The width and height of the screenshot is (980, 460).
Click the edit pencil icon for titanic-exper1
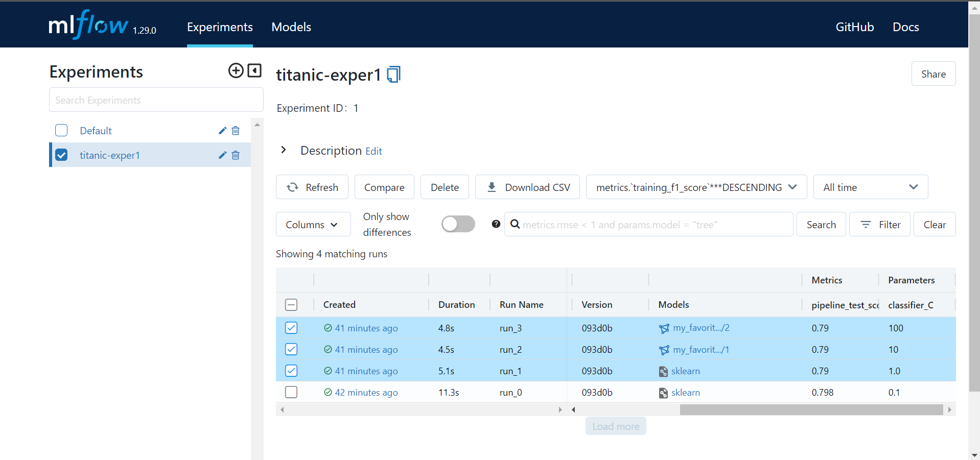(x=222, y=155)
